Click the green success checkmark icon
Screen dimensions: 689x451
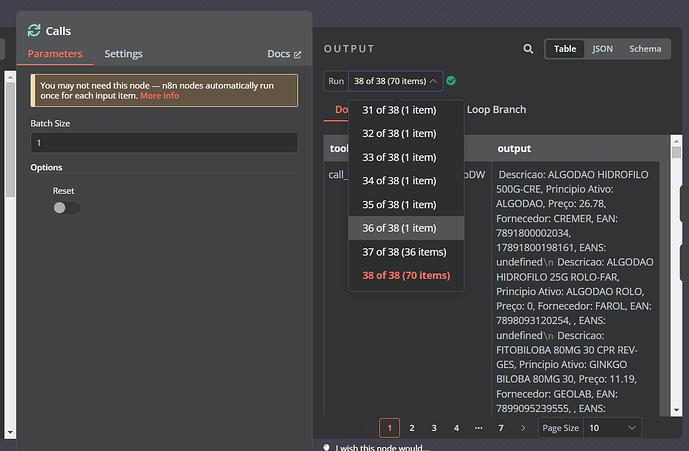click(x=452, y=81)
